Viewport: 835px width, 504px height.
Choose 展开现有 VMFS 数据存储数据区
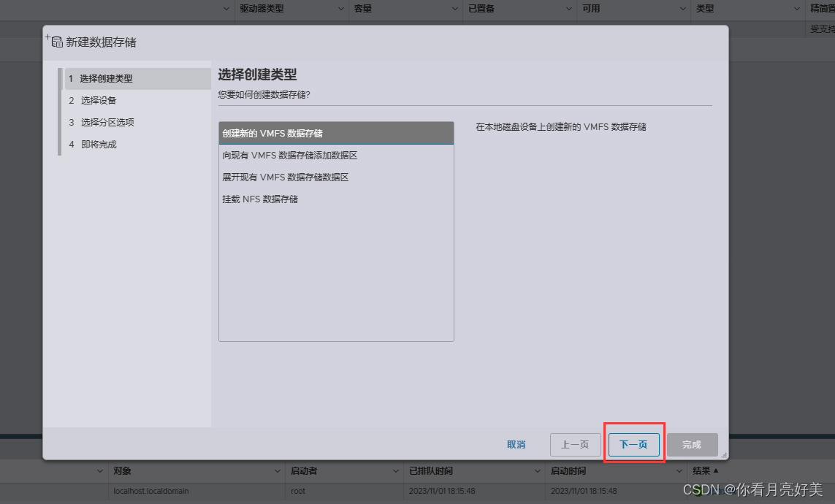(336, 177)
